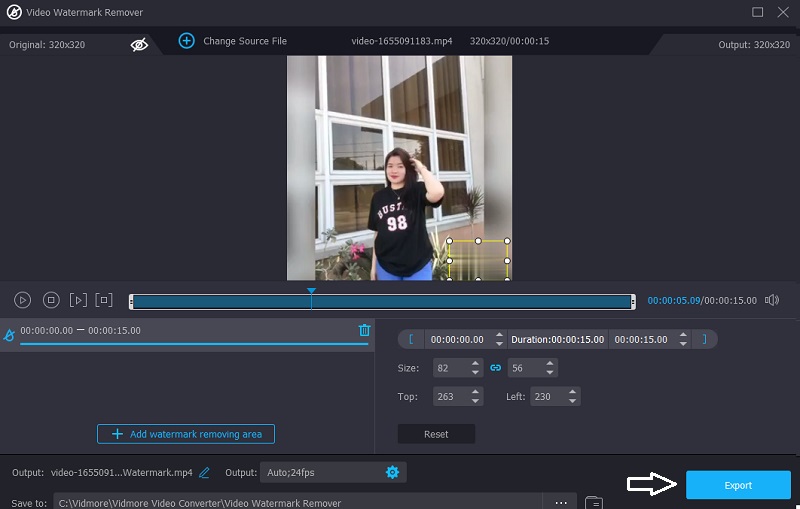The image size is (800, 509).
Task: Click the Export button
Action: coord(738,485)
